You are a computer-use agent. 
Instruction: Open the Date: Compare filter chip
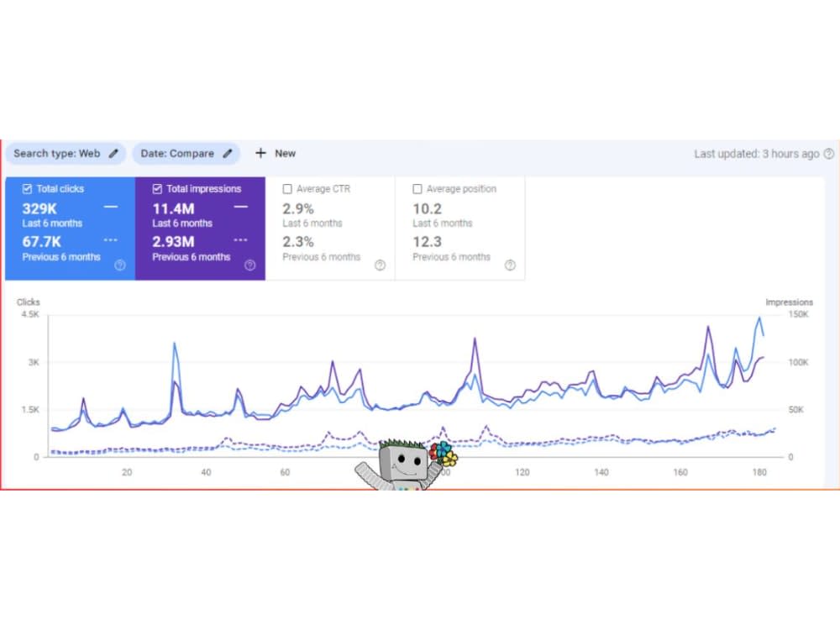pyautogui.click(x=186, y=153)
